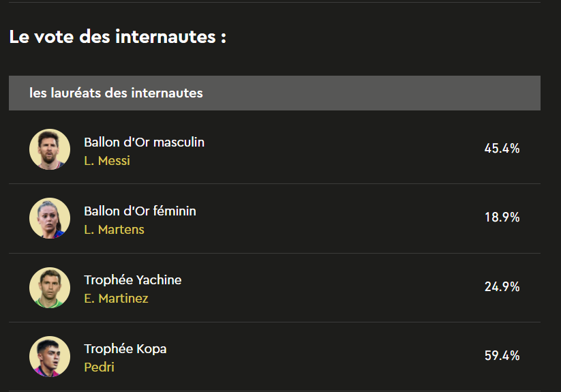Click L. Messi's round portrait
Image resolution: width=561 pixels, height=392 pixels.
coord(50,149)
